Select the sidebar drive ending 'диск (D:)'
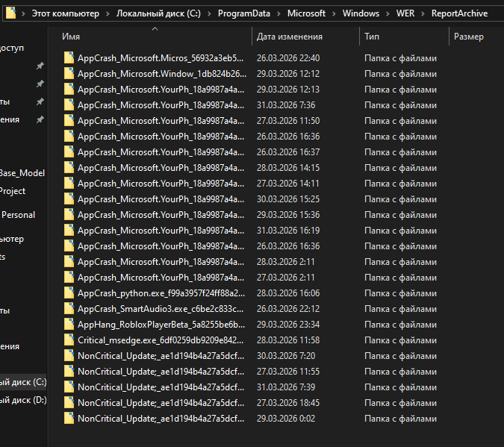Screen dimensions: 504x447 (x=23, y=400)
